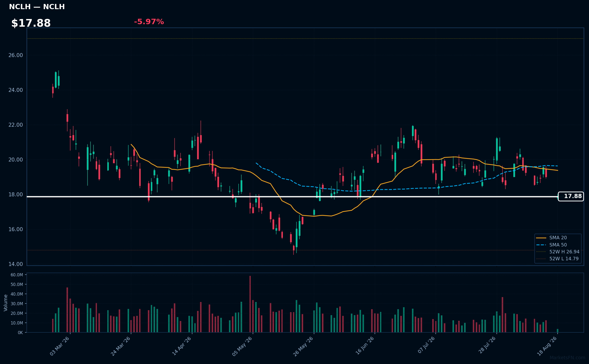Screen dimensions: 589x364
Task: Click the 07 Jul '26 date label
Action: click(x=426, y=345)
